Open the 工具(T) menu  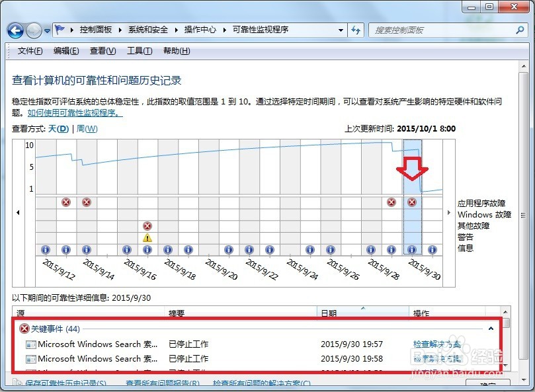[140, 51]
